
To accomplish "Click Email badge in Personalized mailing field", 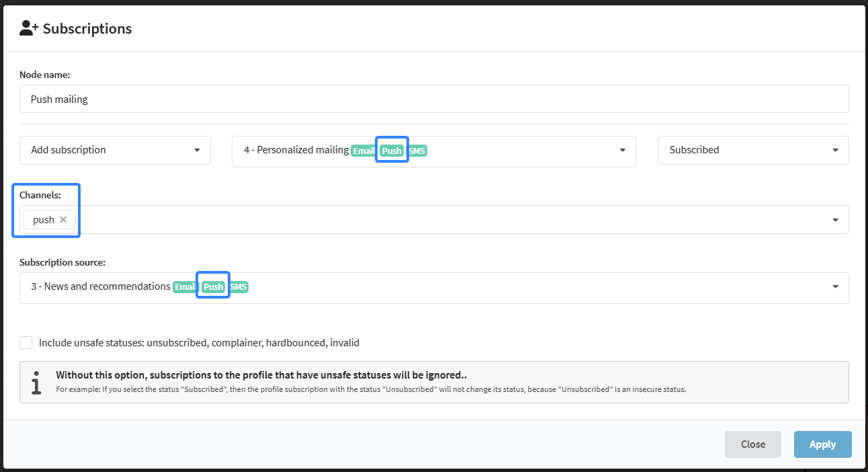I will [x=363, y=151].
